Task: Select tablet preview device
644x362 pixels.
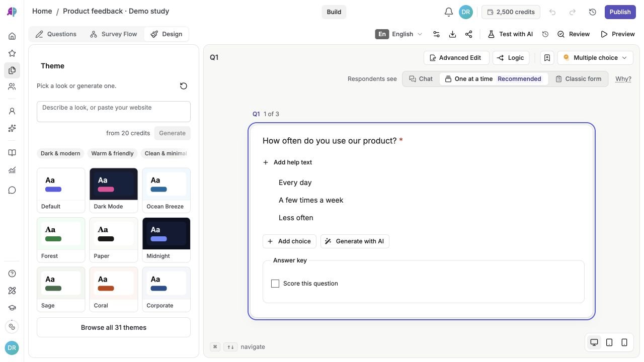Action: tap(609, 342)
